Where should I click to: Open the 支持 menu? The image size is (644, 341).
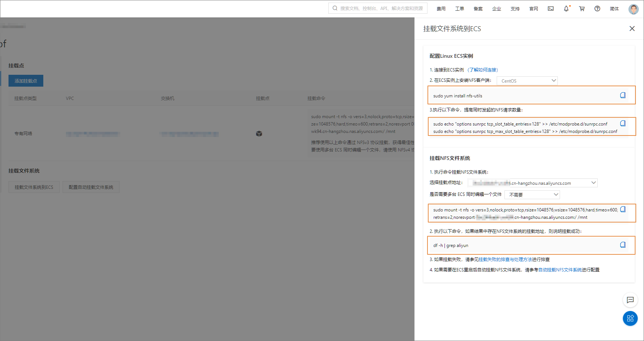(515, 9)
